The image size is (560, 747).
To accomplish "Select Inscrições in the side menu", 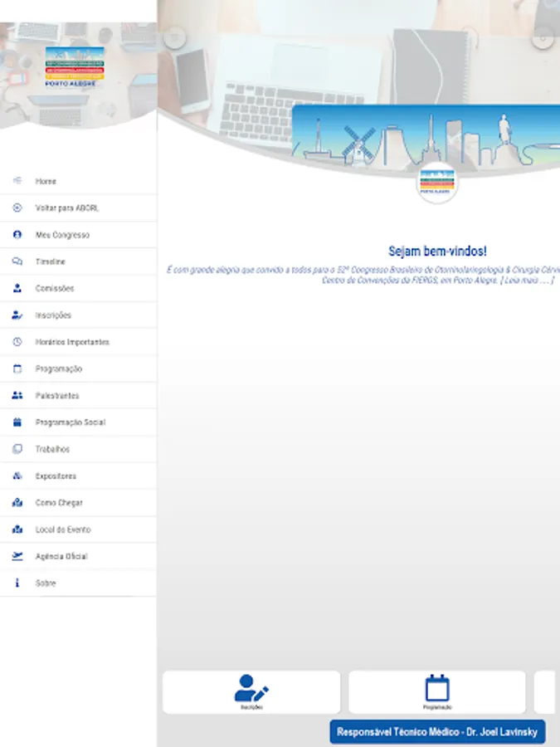I will 78,315.
